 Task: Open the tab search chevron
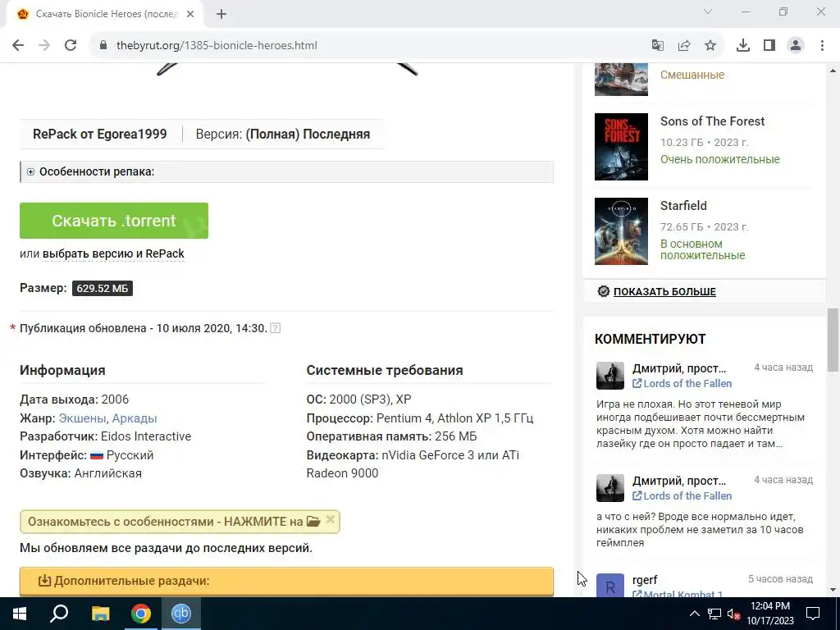point(708,11)
